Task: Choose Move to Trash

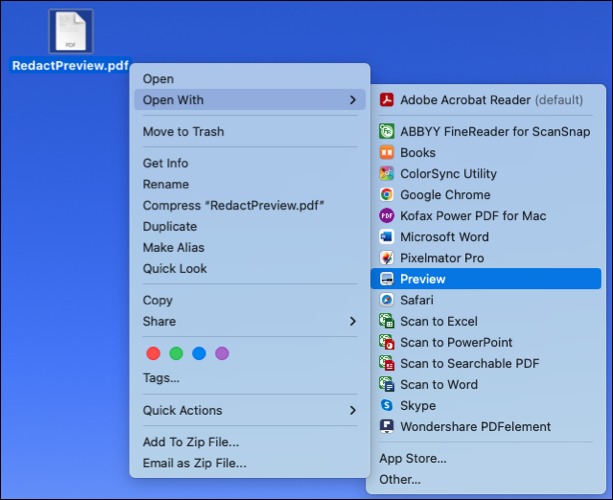Action: 249,132
